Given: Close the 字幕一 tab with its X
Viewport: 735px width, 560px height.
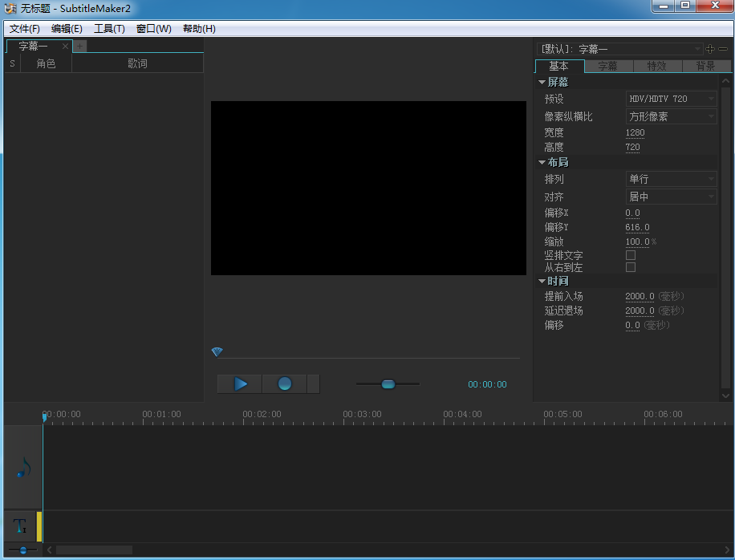Looking at the screenshot, I should click(65, 46).
